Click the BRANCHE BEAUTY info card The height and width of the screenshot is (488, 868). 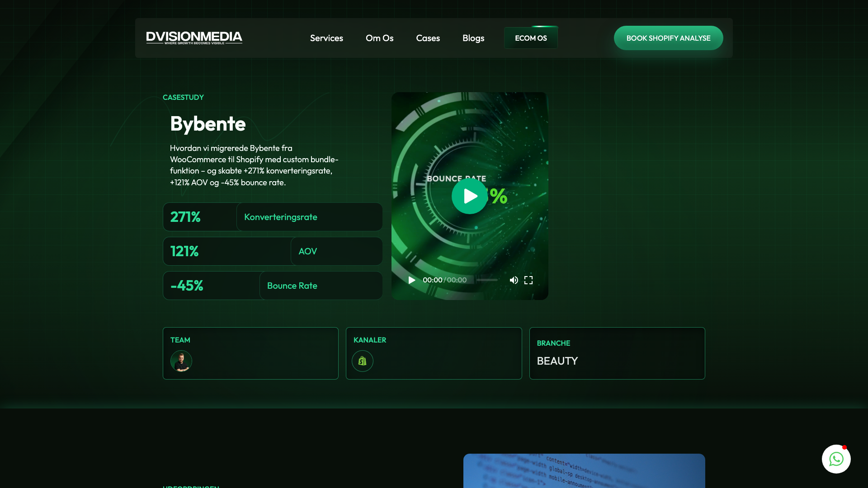(617, 353)
